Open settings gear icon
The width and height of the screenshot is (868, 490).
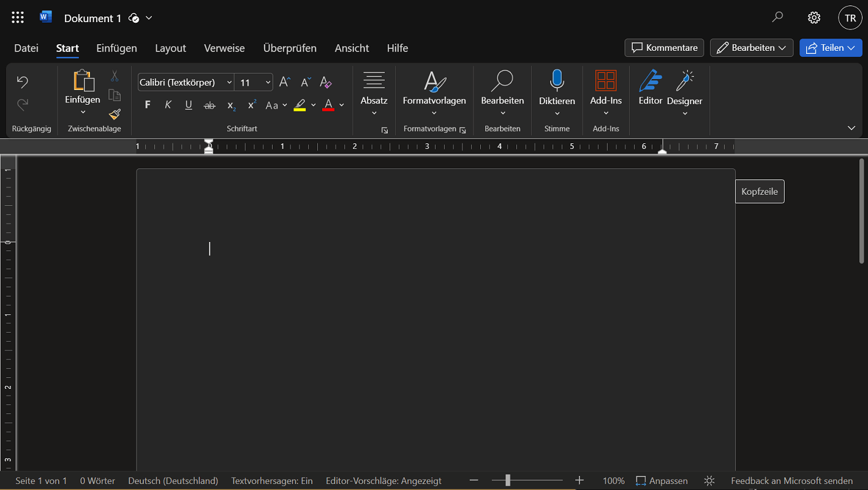(x=814, y=18)
